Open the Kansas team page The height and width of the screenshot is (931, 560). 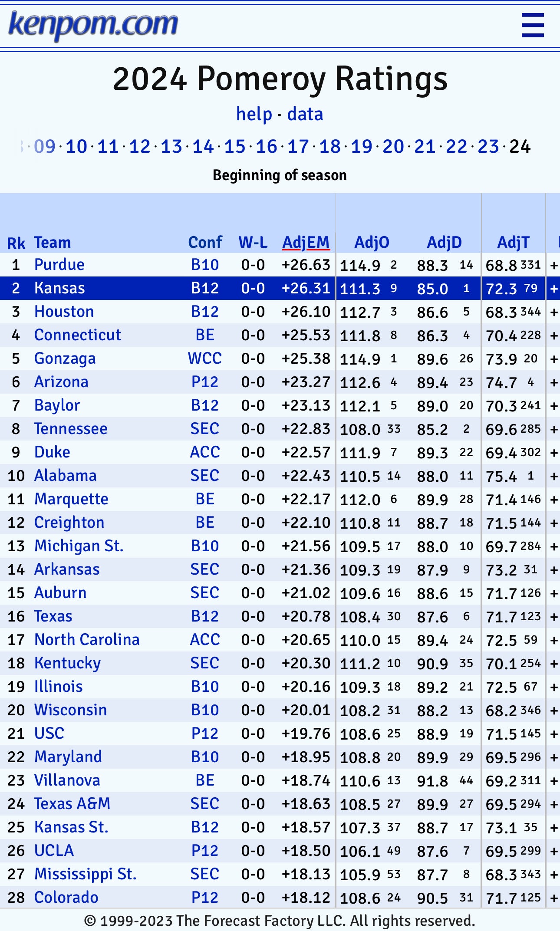(x=59, y=288)
